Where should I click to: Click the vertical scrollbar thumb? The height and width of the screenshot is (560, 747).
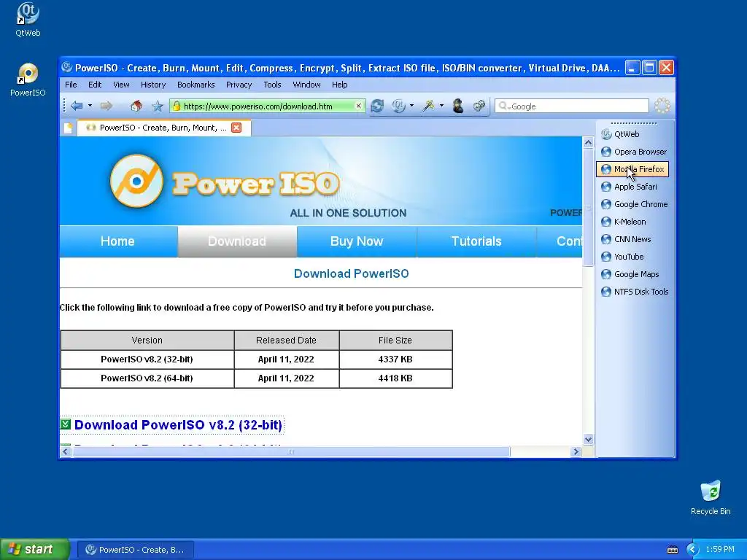click(x=588, y=208)
